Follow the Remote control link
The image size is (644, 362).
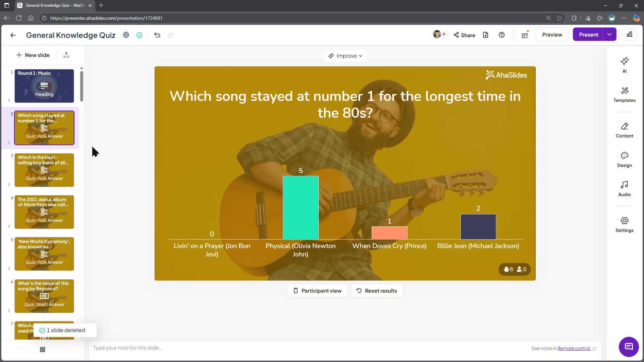tap(574, 348)
